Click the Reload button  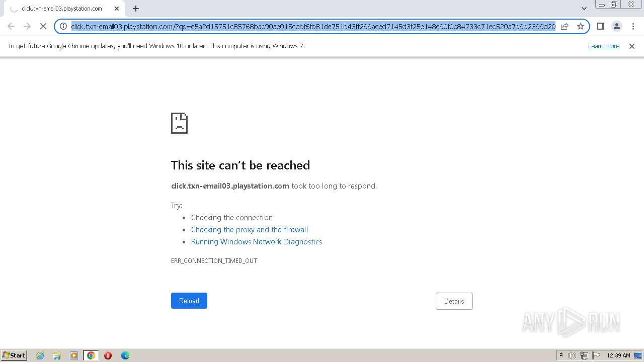point(189,301)
